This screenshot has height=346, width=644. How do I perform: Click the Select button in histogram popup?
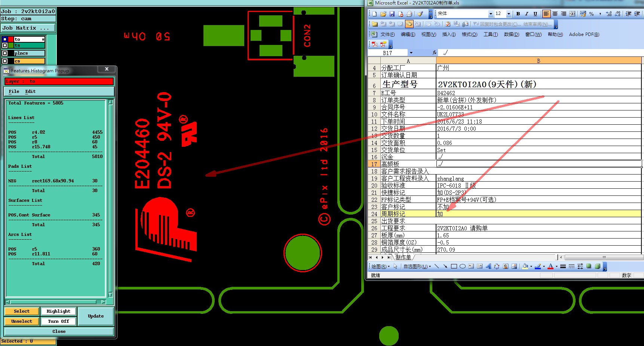[x=22, y=311]
